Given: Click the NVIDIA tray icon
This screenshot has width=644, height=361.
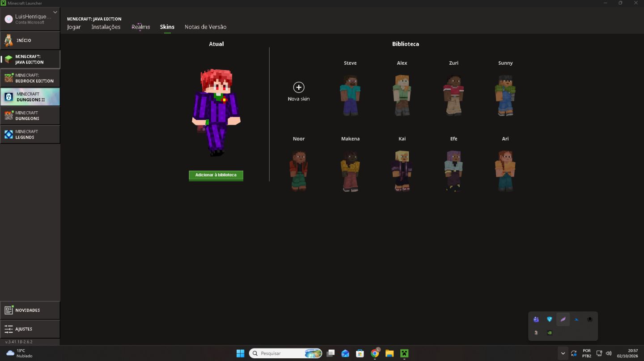Looking at the screenshot, I should (x=550, y=333).
